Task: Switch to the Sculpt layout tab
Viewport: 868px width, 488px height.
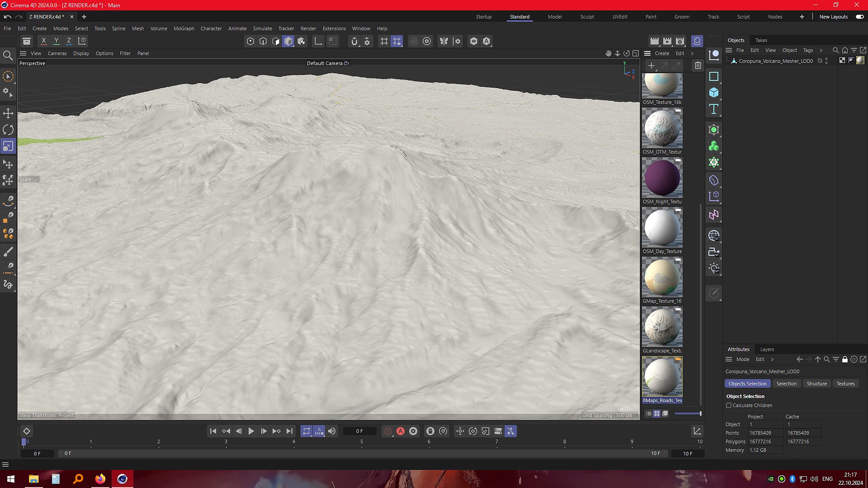Action: point(587,17)
